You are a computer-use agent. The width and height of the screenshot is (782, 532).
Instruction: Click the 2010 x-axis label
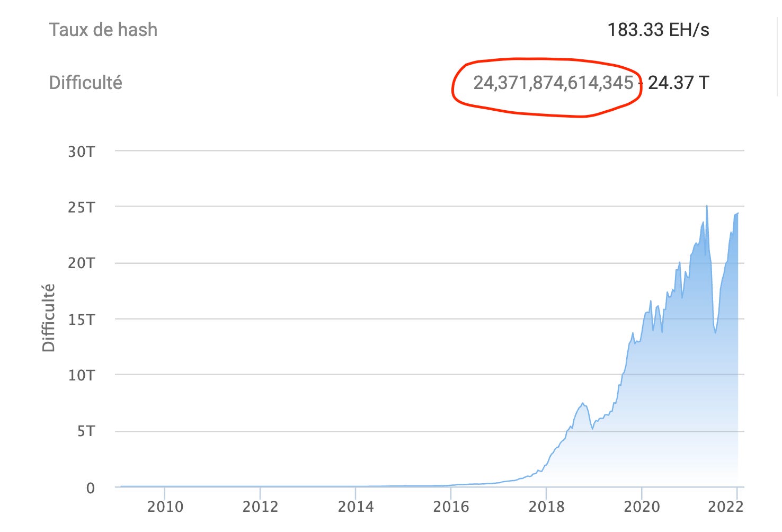(x=165, y=507)
